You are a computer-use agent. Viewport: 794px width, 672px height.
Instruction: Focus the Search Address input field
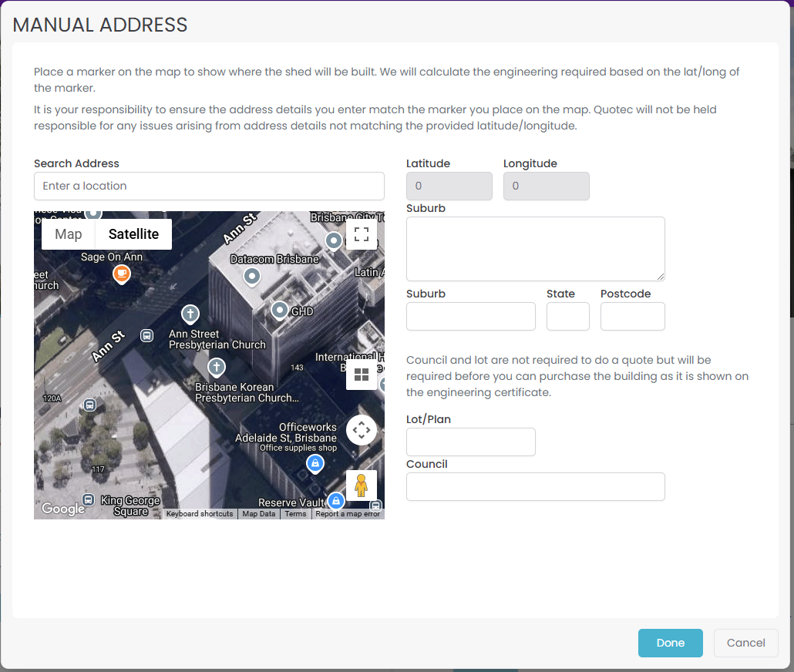(209, 186)
